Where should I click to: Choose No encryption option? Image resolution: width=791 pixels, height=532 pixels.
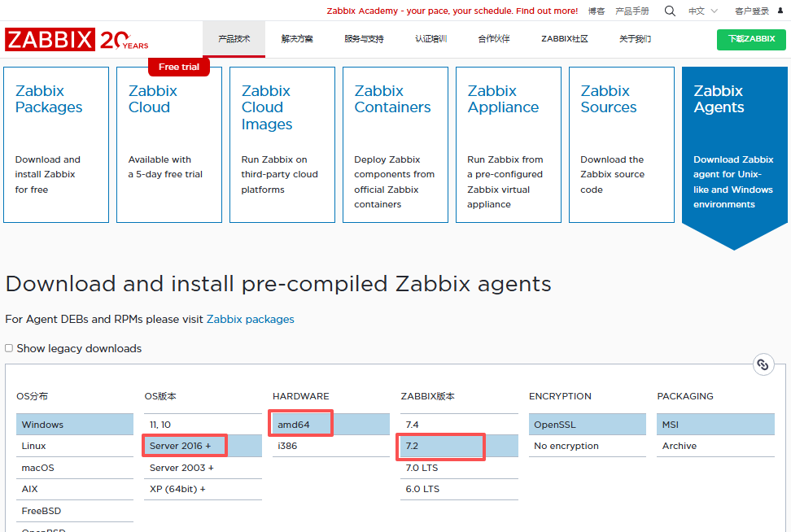(566, 446)
